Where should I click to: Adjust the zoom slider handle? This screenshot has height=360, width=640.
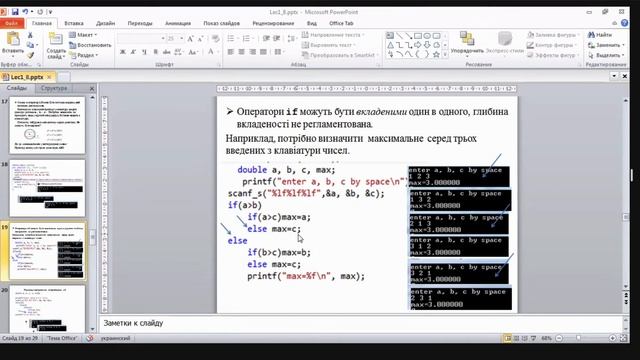(x=578, y=338)
